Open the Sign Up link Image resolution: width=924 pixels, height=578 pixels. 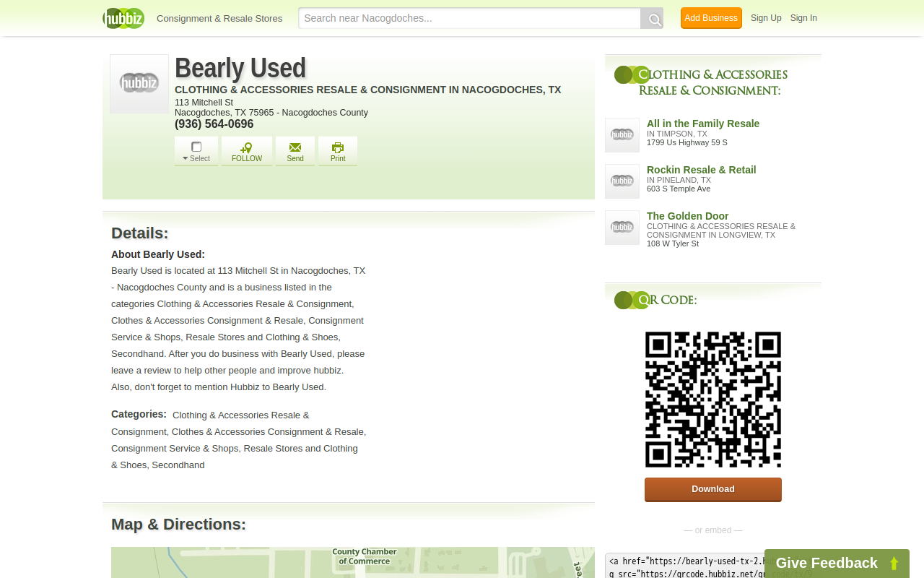pos(766,18)
